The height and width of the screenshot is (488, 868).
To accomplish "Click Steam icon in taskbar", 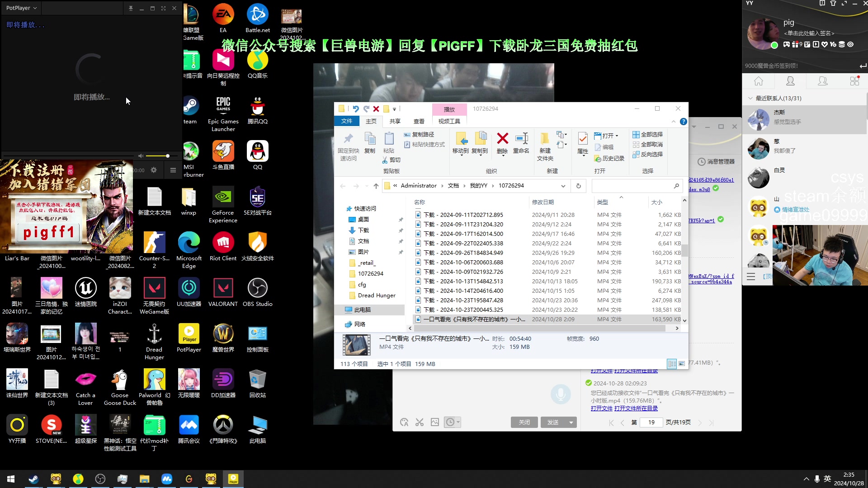I will pos(33,479).
